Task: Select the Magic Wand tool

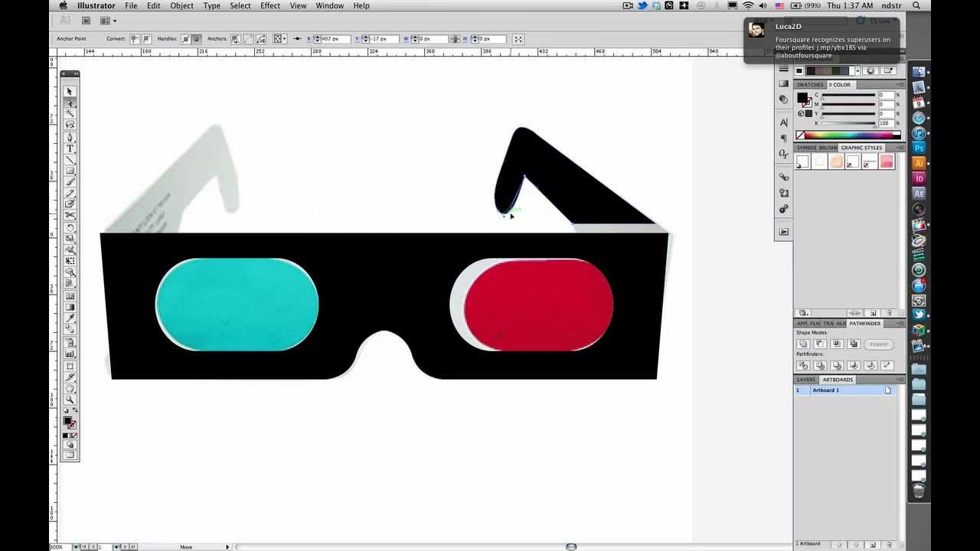Action: [70, 113]
